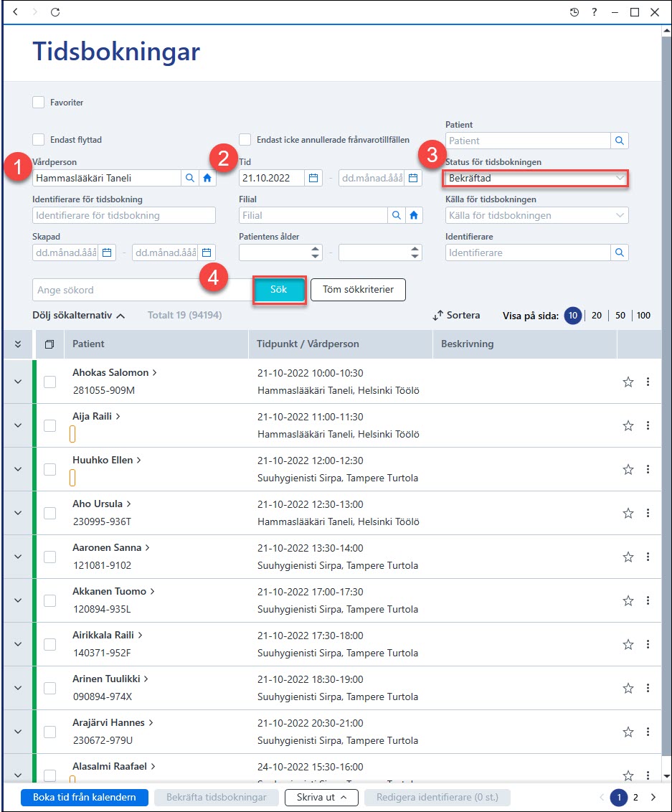Expand the Ahokas Salomon row
672x812 pixels.
coord(18,382)
